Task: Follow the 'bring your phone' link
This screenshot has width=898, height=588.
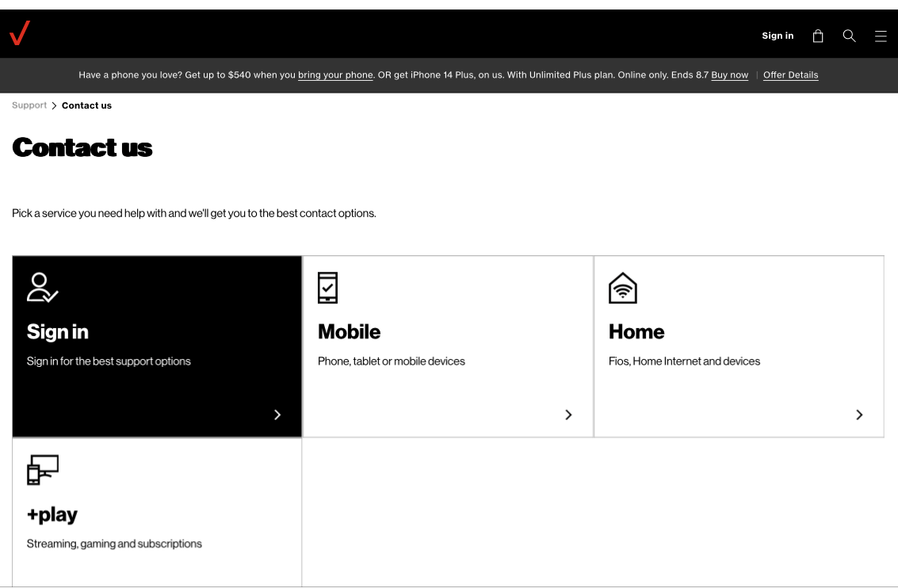Action: [x=335, y=75]
